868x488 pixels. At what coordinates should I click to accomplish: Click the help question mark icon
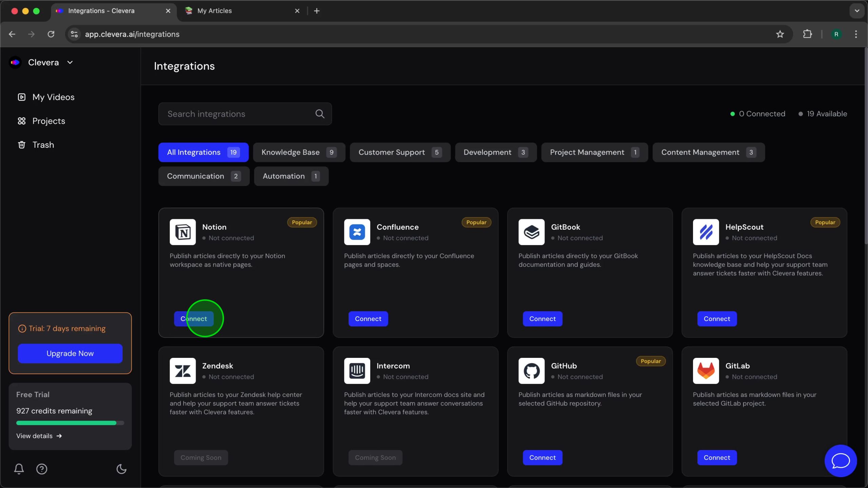42,469
